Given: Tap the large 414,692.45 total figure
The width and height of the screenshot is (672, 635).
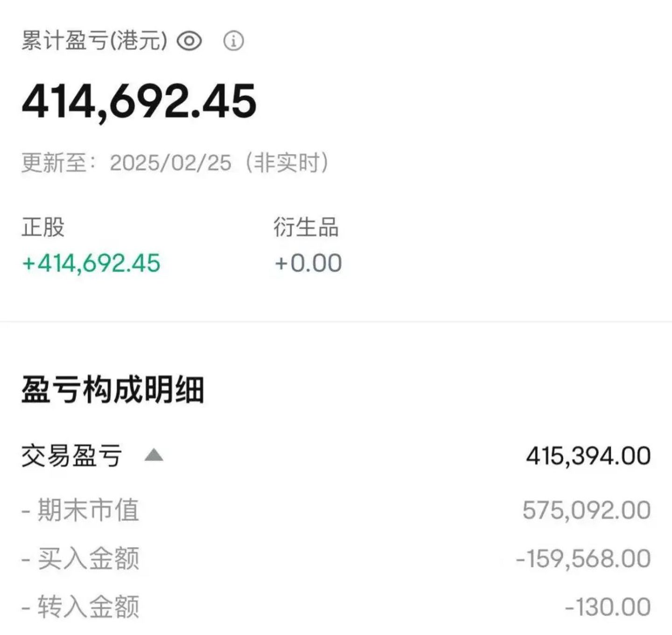Looking at the screenshot, I should 139,101.
